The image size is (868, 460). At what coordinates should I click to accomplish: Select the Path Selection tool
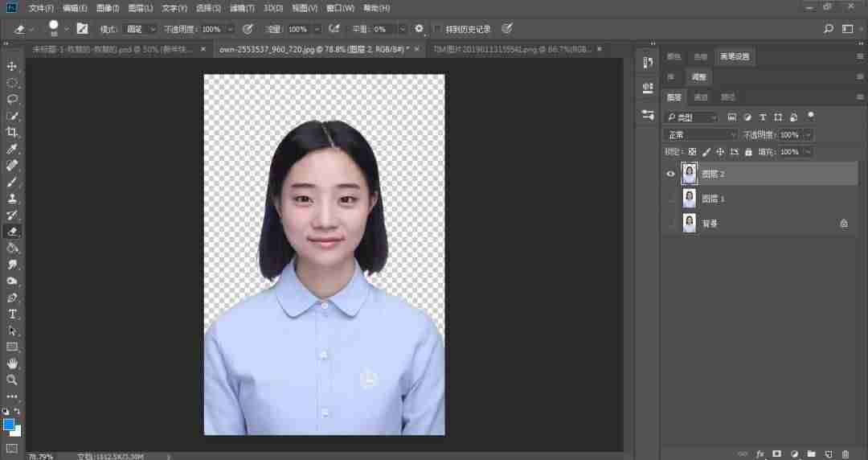click(11, 331)
